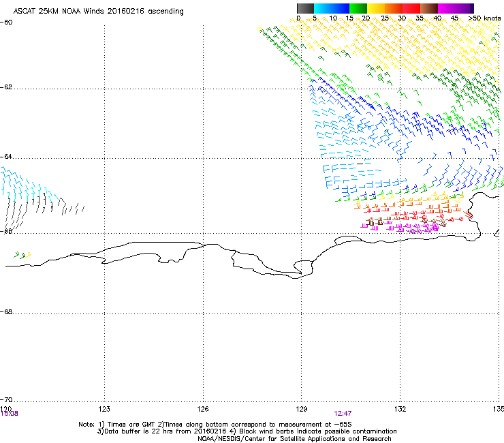This screenshot has width=504, height=443.
Task: Click the '-60' latitude axis label
Action: click(x=6, y=22)
